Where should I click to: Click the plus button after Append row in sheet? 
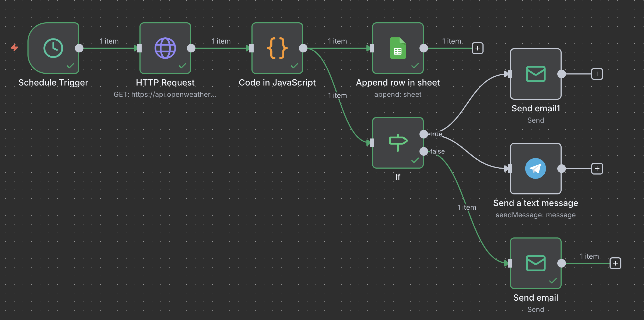pos(477,48)
